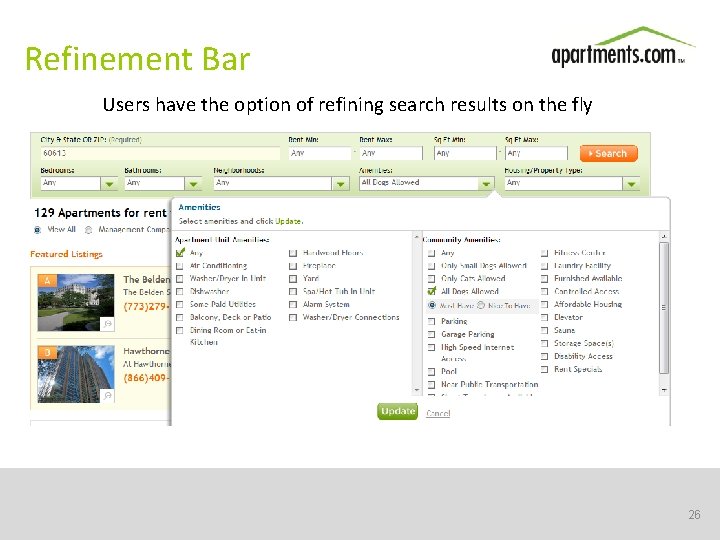The image size is (720, 540).
Task: Check Spa/Hot Tub In Unit checkbox
Action: [293, 292]
